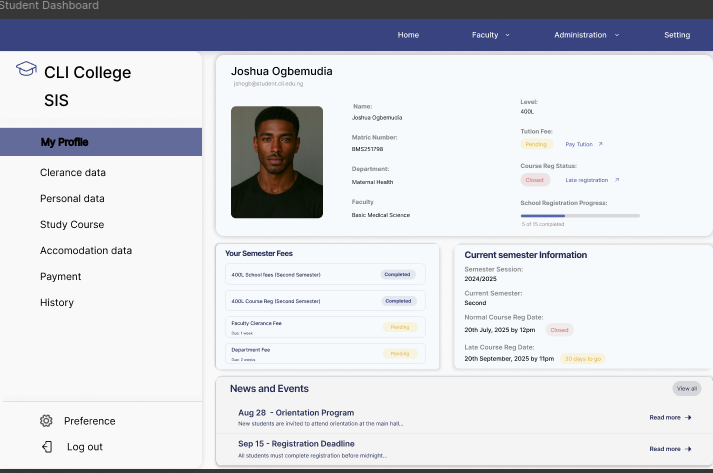Click the Log out door icon
This screenshot has width=713, height=473.
coord(46,447)
